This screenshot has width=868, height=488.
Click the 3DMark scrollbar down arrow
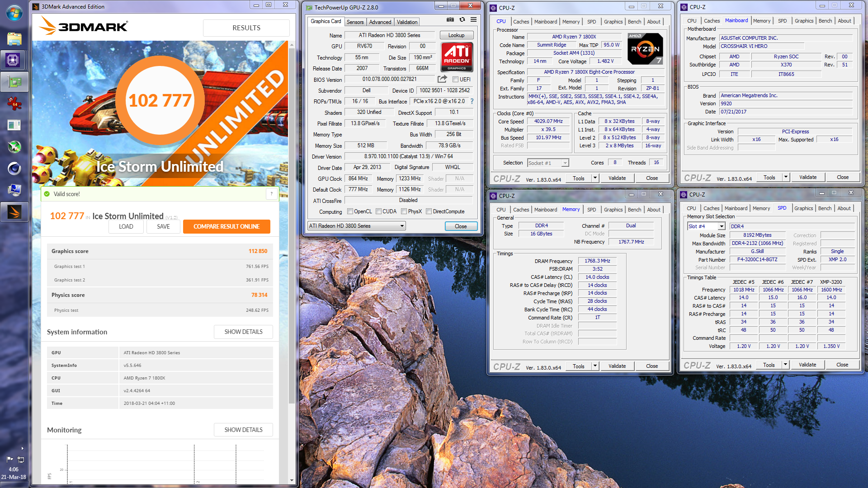[x=292, y=480]
